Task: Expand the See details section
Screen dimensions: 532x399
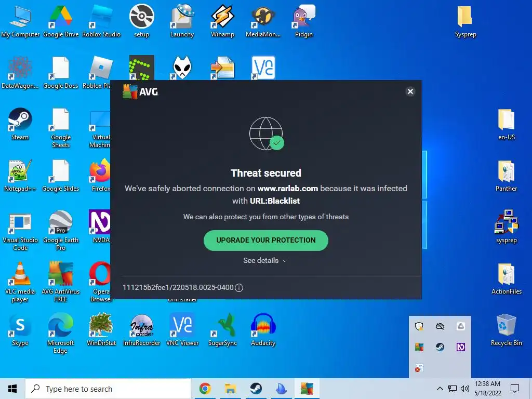Action: (x=265, y=260)
